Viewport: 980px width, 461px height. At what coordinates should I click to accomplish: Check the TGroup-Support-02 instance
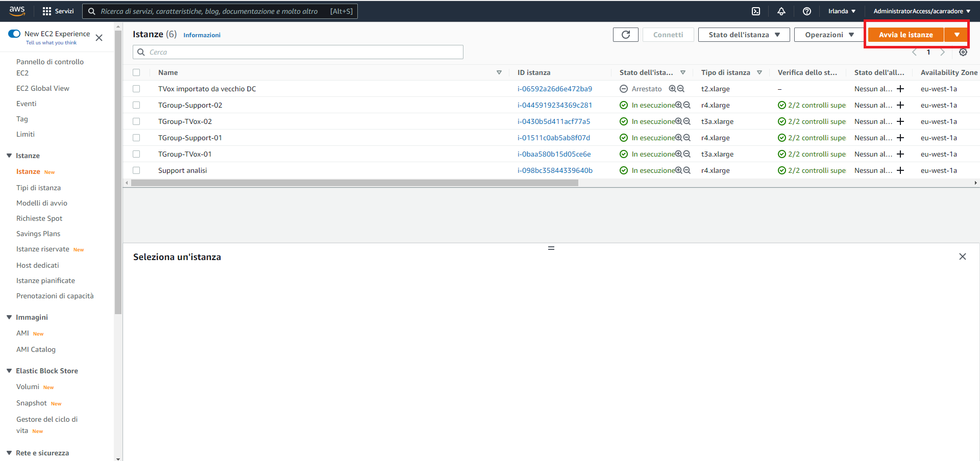[136, 105]
